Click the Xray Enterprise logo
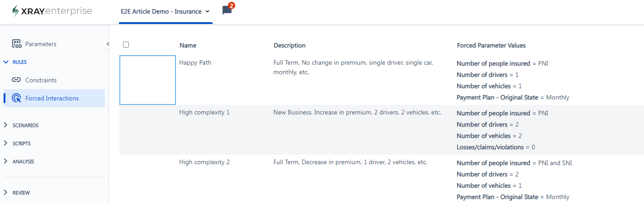The height and width of the screenshot is (204, 644). coord(52,11)
